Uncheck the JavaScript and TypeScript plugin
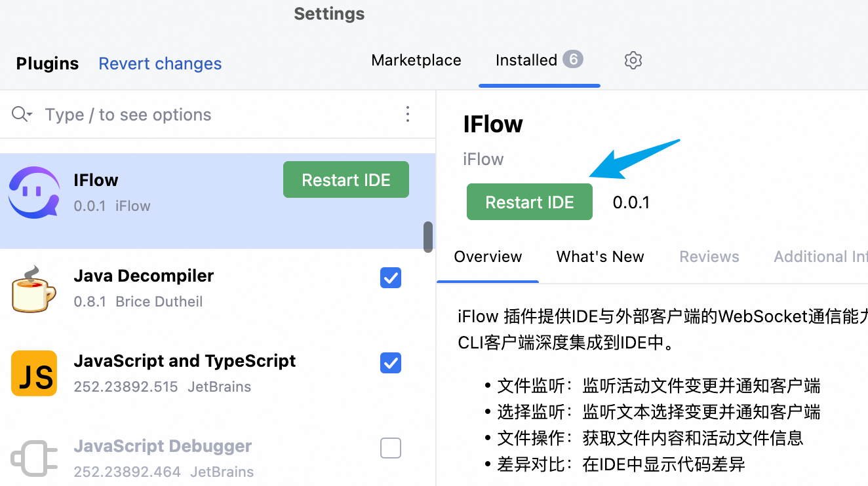The image size is (868, 486). pos(390,363)
